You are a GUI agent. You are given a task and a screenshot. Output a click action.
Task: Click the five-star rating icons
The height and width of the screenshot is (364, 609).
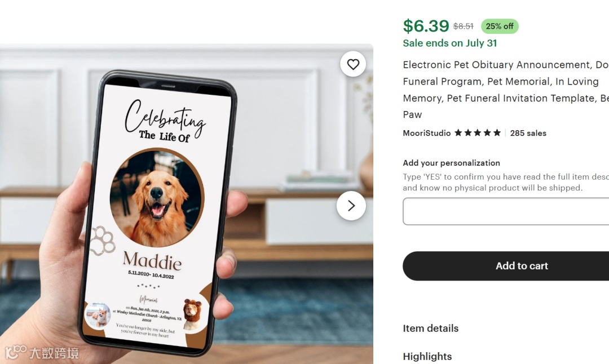click(478, 133)
